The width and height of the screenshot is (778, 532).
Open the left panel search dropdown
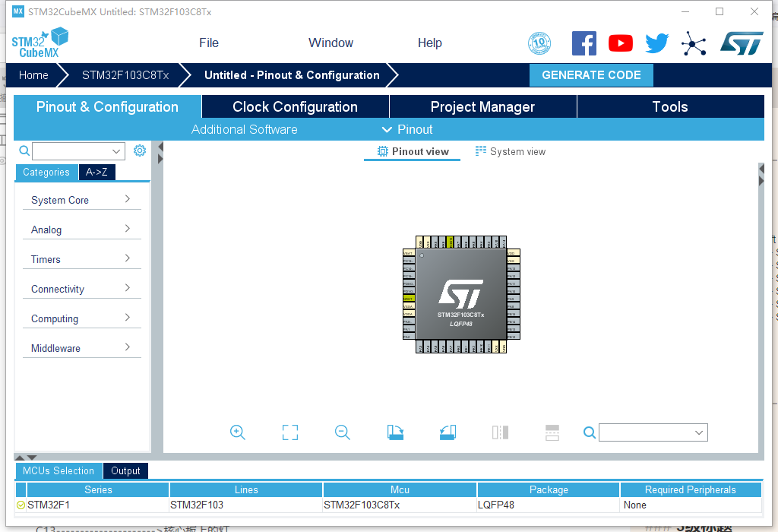pyautogui.click(x=116, y=151)
